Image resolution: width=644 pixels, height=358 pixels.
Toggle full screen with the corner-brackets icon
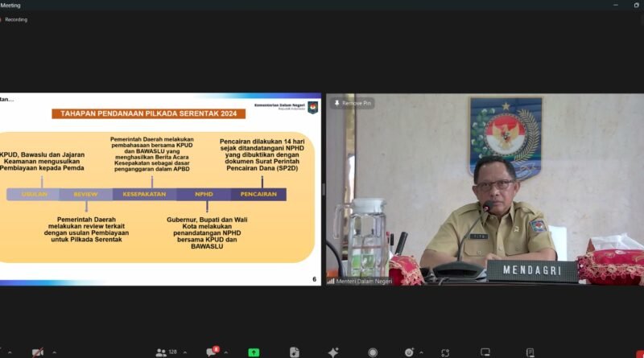pos(445,352)
